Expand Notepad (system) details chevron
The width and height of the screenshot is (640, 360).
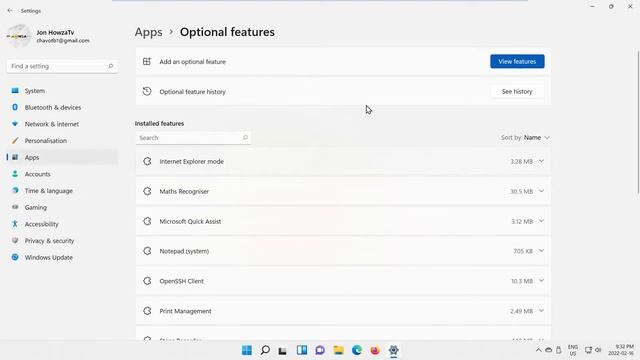[541, 251]
